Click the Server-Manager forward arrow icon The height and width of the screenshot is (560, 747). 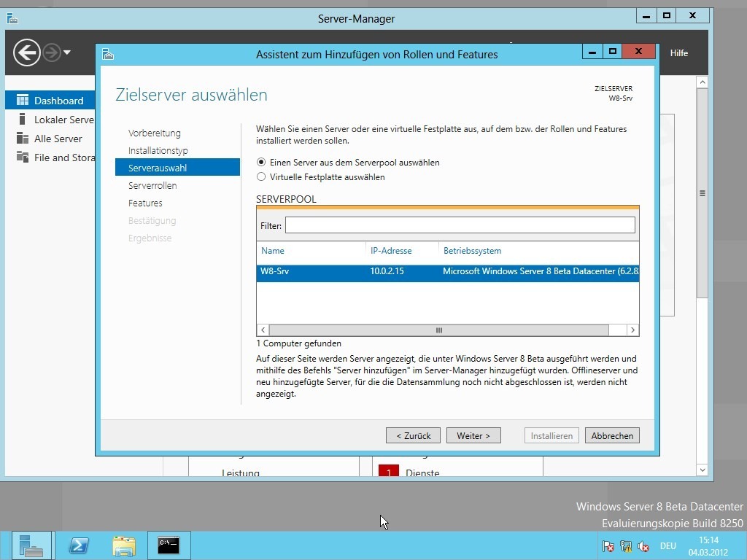[52, 52]
